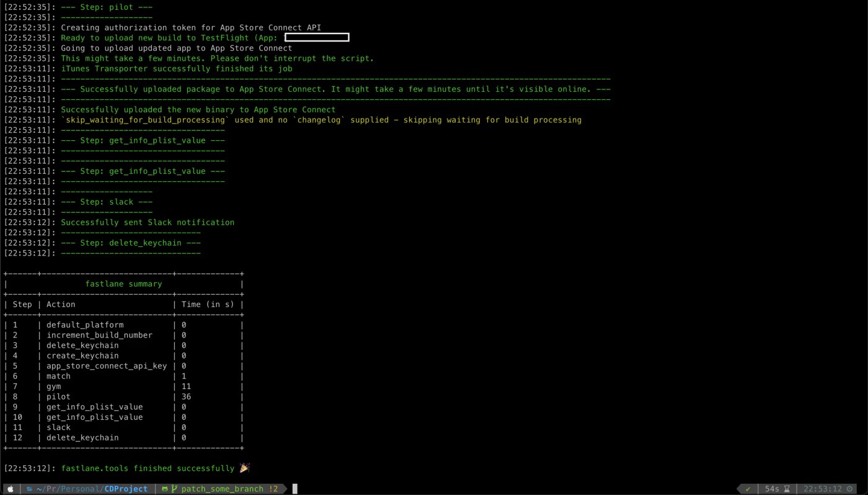Screen dimensions: 868x495
Task: Click the hourglass icon next to 54s
Action: (787, 489)
